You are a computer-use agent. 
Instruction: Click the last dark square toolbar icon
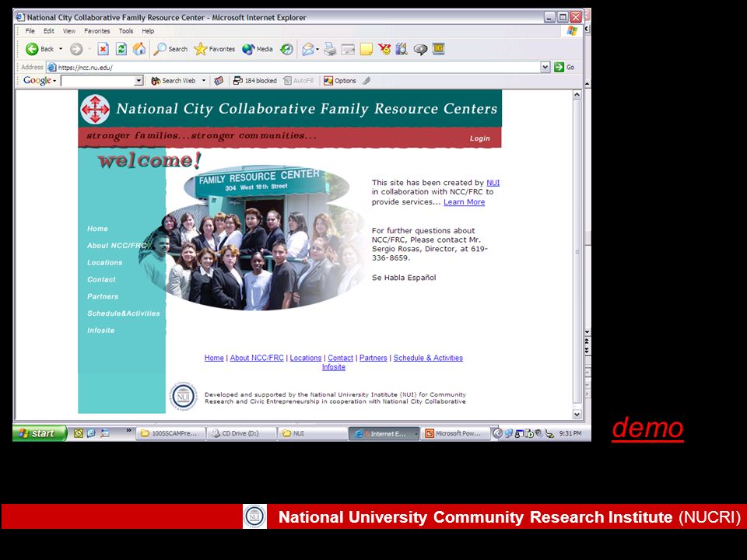(x=438, y=48)
